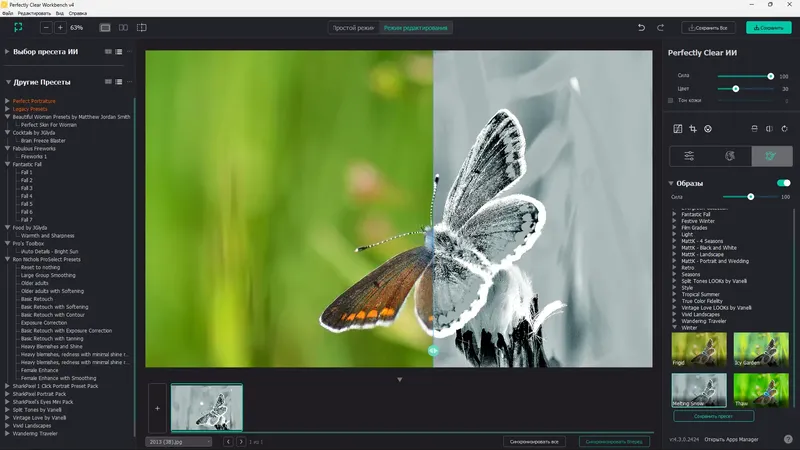Collapse the Winter looks group
Screen dimensions: 800x450
pyautogui.click(x=674, y=328)
